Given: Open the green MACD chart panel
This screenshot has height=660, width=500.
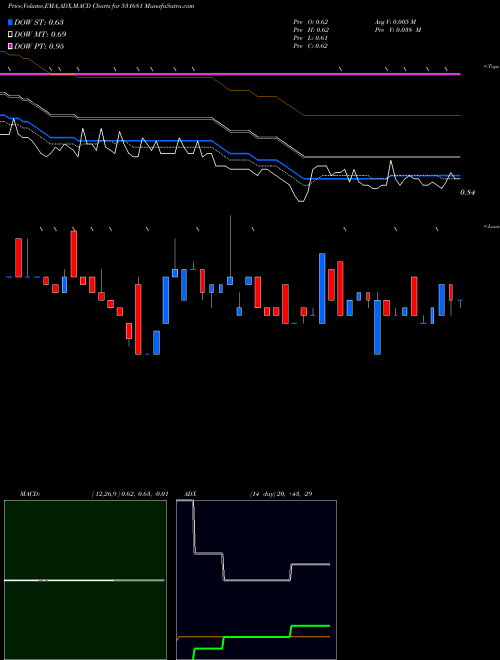Looking at the screenshot, I should click(x=85, y=580).
